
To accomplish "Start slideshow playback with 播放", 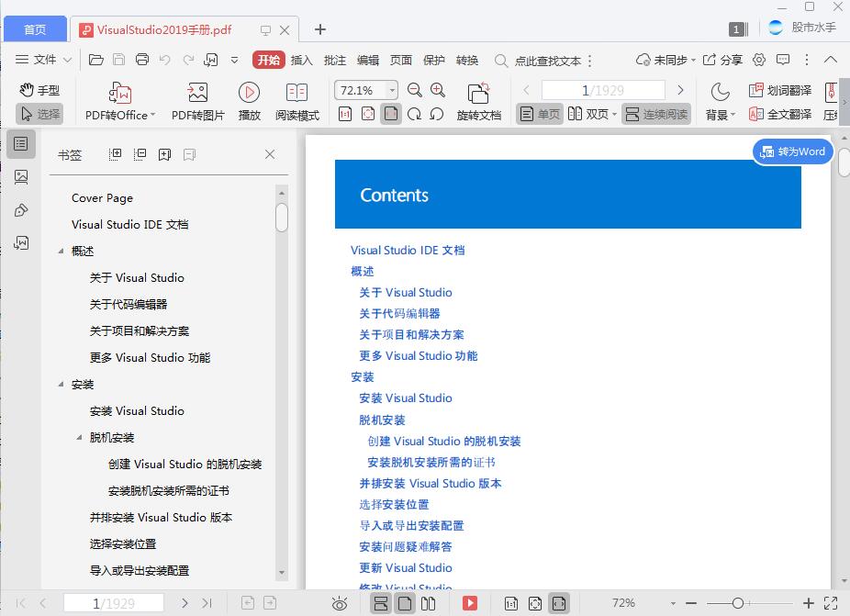I will (250, 101).
